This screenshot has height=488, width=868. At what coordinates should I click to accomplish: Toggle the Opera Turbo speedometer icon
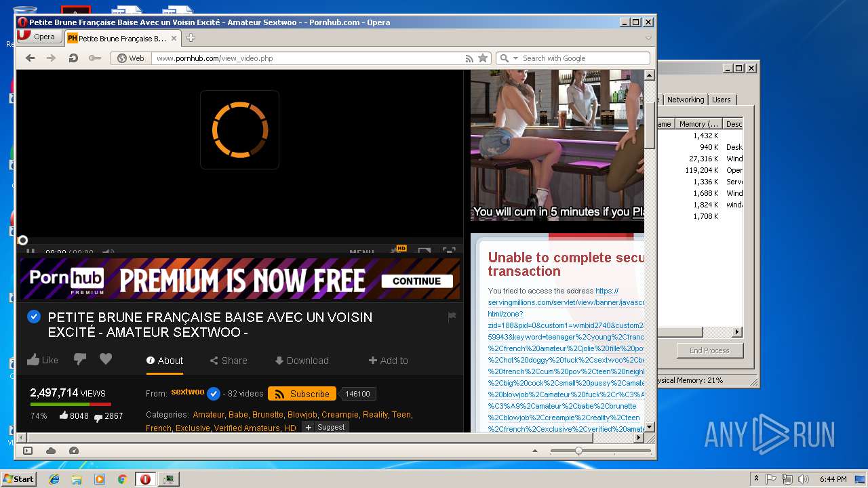tap(74, 451)
